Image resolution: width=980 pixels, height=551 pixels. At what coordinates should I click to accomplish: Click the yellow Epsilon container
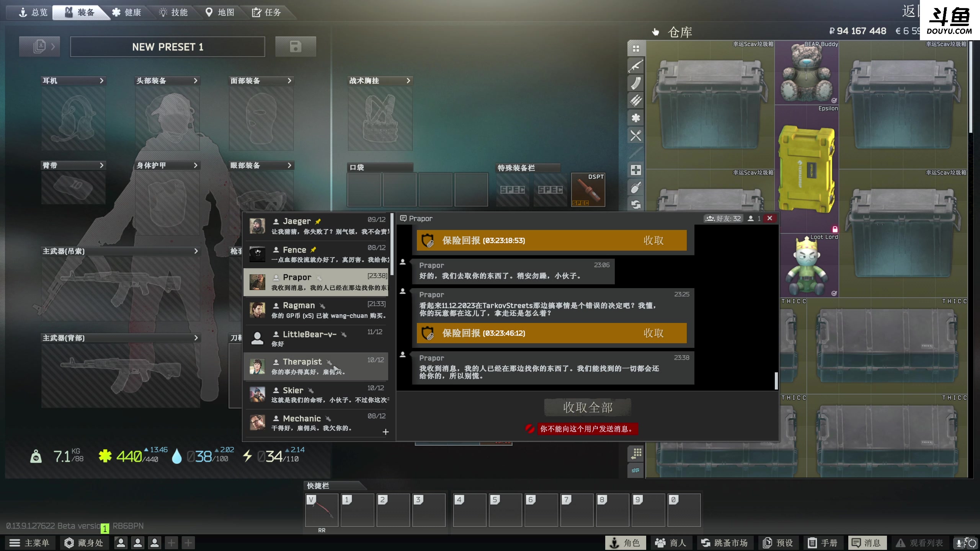[x=807, y=169]
